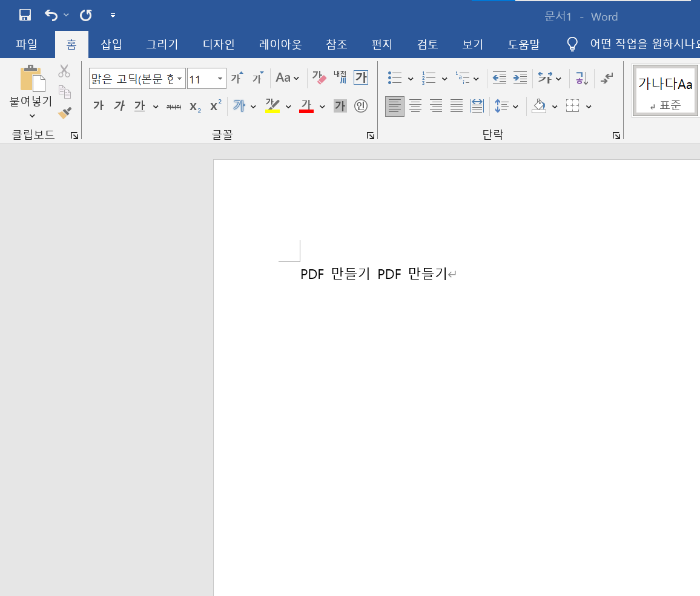Image resolution: width=700 pixels, height=596 pixels.
Task: Open the 파일 menu
Action: tap(27, 44)
